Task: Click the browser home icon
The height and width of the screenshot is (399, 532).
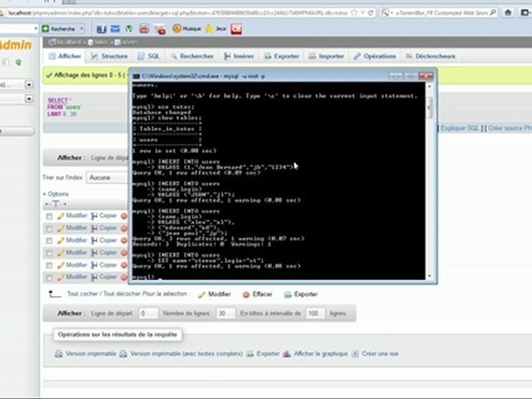Action: tap(508, 13)
